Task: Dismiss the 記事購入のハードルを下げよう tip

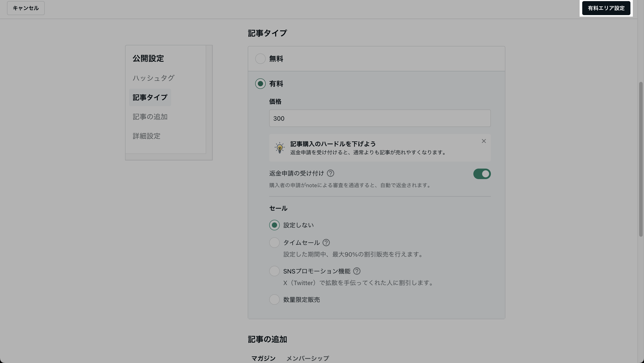Action: click(483, 141)
